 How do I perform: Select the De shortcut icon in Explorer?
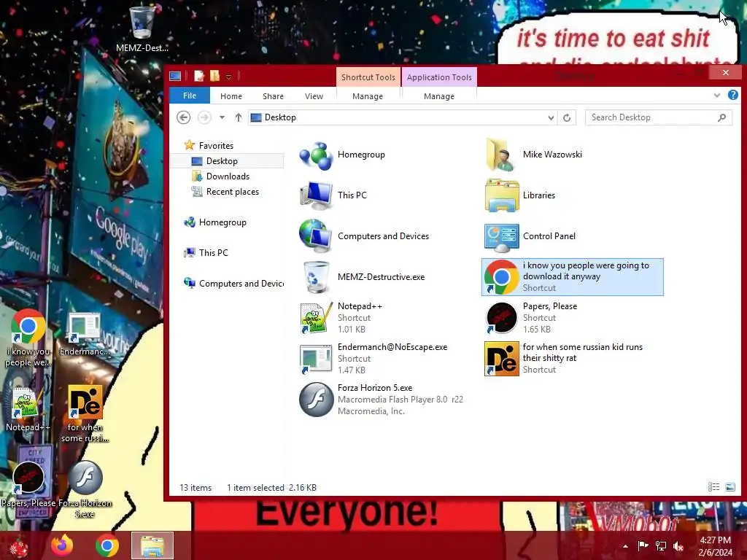502,359
